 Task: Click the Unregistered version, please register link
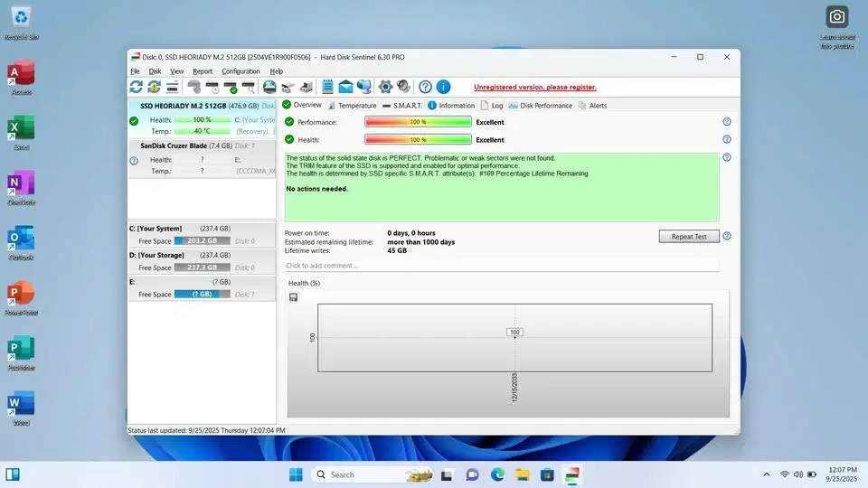535,88
